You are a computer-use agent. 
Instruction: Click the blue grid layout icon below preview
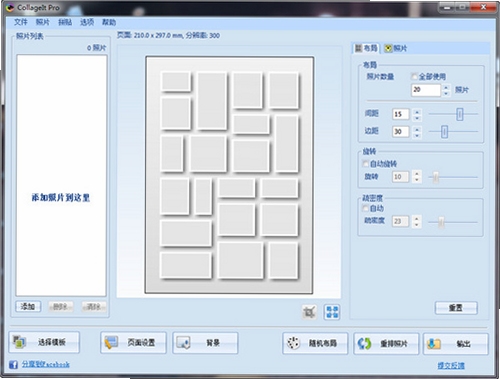coord(332,312)
